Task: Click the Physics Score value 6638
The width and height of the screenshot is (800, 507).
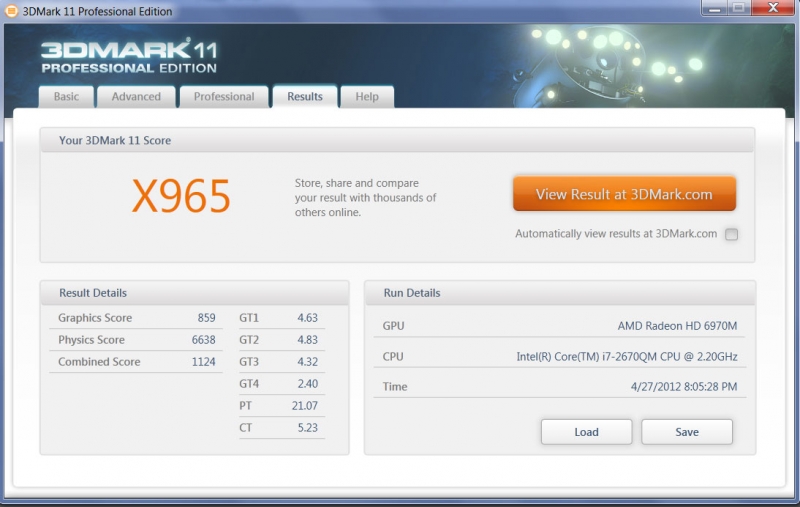Action: click(x=204, y=340)
